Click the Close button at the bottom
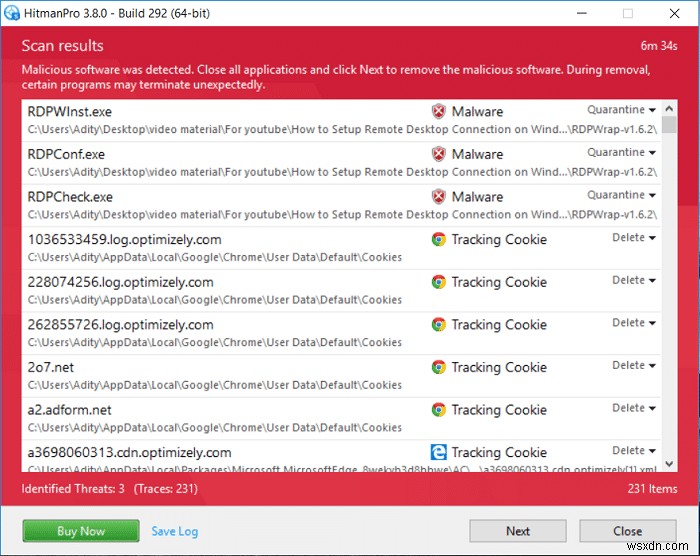 coord(628,531)
